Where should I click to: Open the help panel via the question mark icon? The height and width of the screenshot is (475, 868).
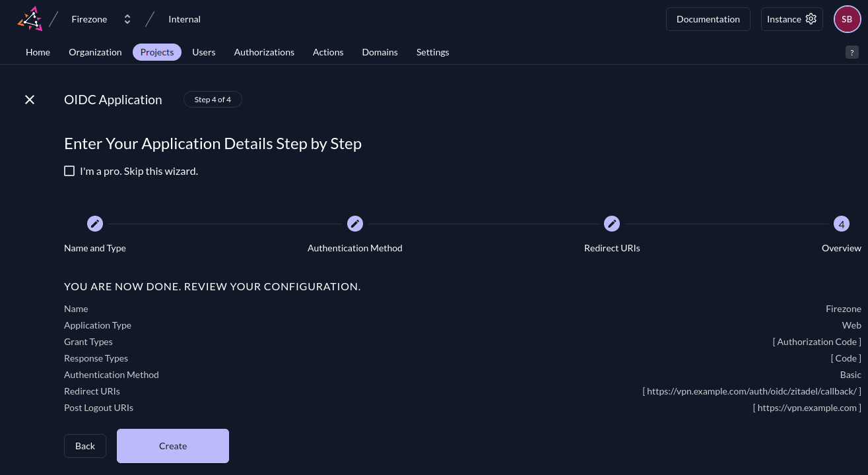[x=851, y=52]
